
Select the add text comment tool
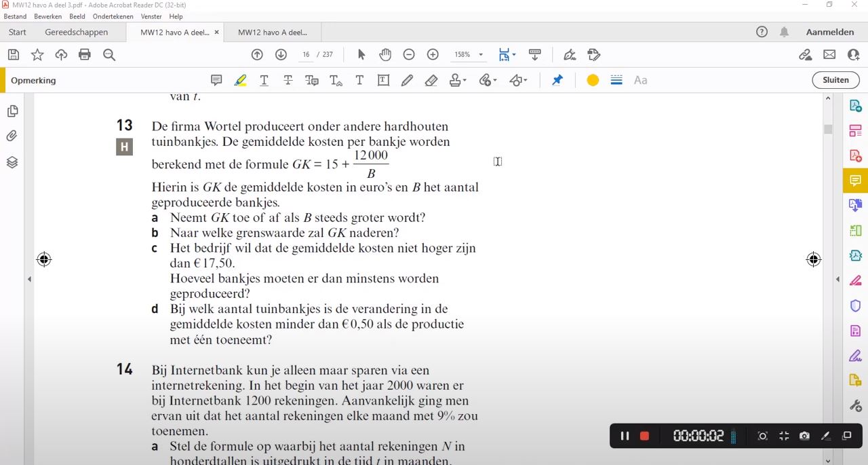(x=359, y=80)
